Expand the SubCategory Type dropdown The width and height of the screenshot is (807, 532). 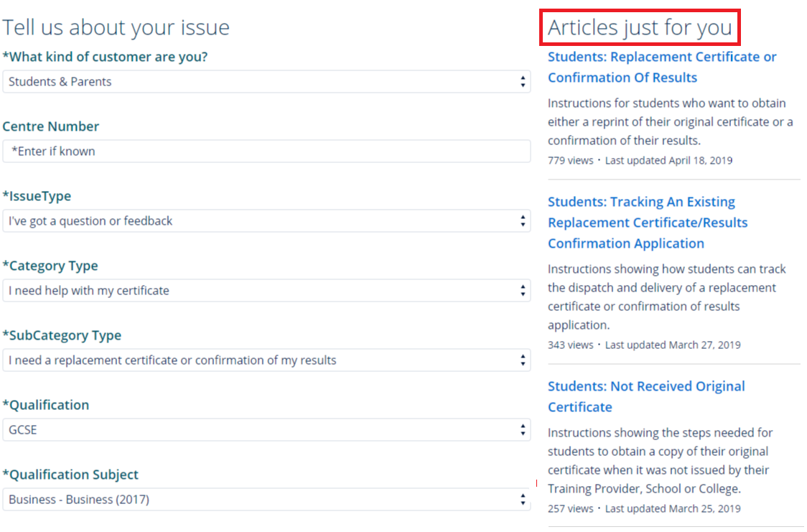266,360
